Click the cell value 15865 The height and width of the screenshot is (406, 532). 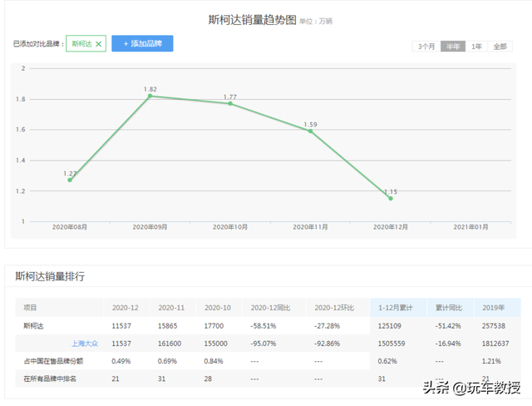coord(168,326)
